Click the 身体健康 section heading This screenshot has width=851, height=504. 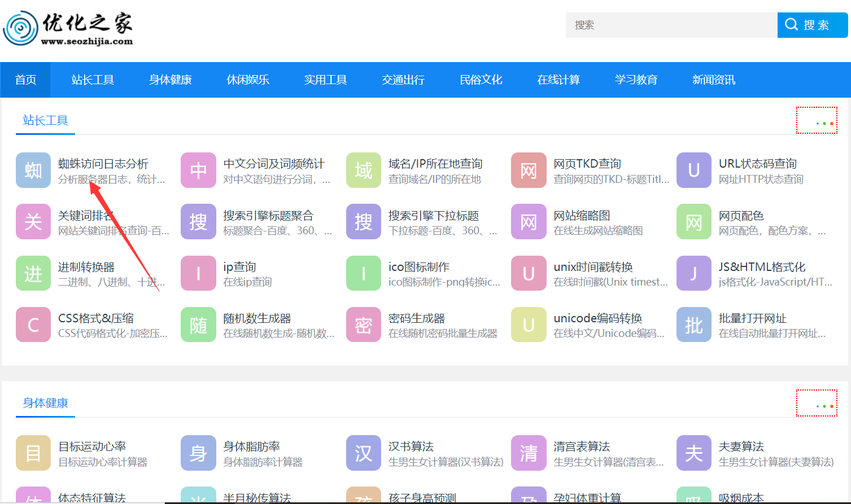45,403
